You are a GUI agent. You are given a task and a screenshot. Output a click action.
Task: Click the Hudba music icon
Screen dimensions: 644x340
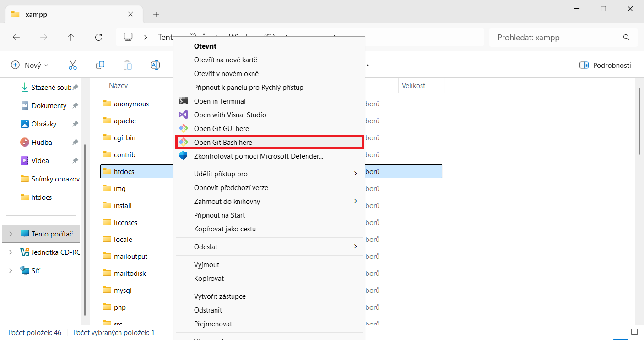point(25,142)
